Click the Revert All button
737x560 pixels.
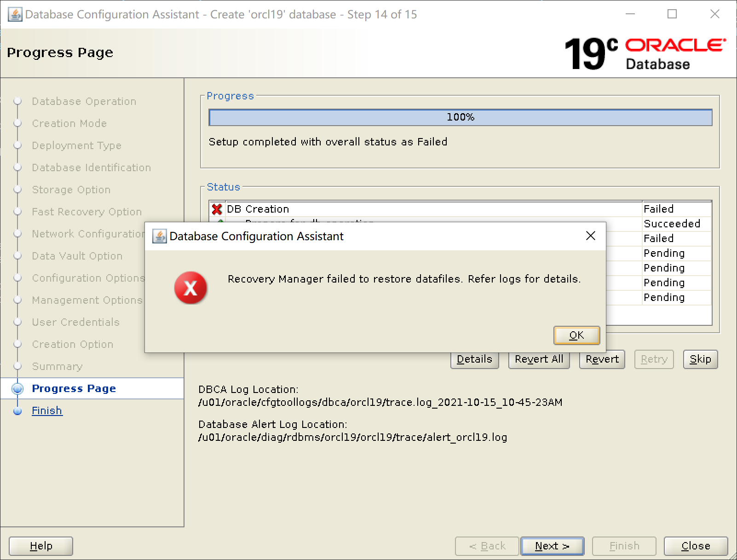tap(539, 359)
